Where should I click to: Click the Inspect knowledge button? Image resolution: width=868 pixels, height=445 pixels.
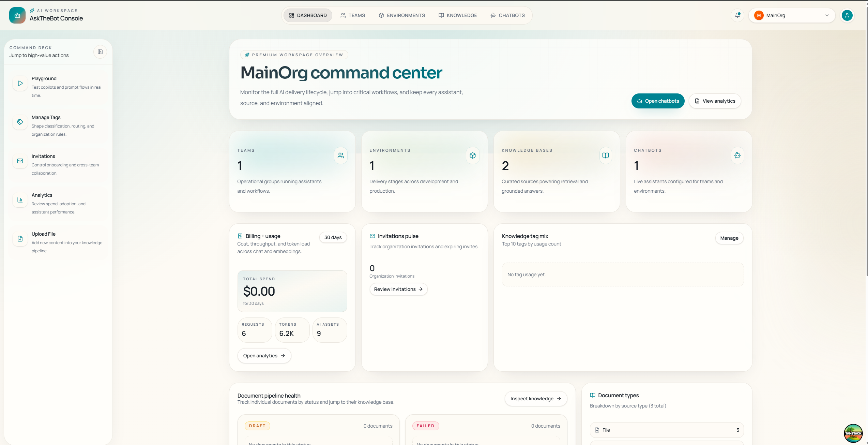pos(536,399)
